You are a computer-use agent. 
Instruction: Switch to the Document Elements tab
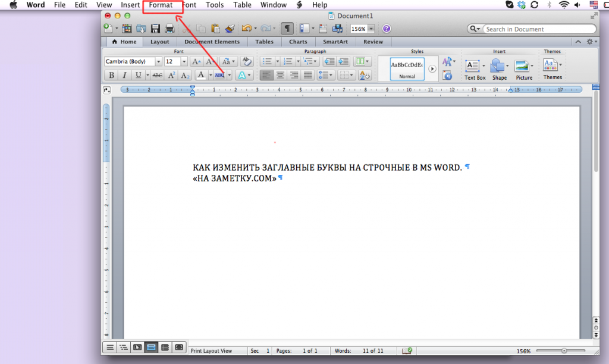(212, 42)
